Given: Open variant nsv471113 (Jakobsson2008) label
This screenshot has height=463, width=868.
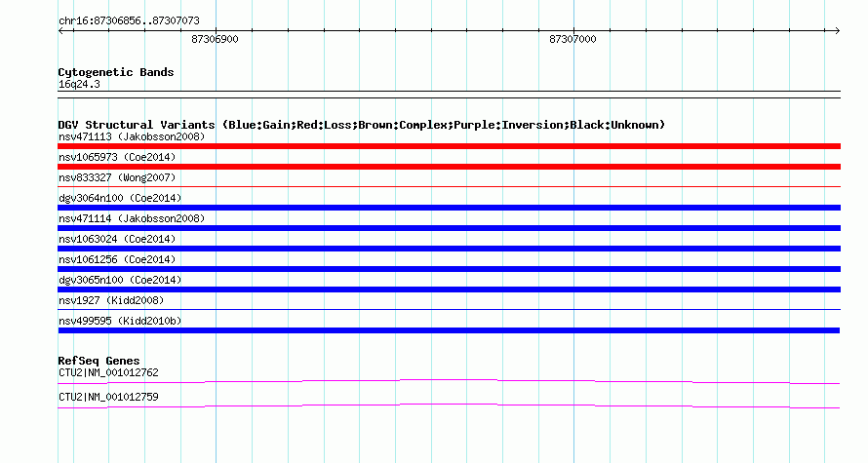Looking at the screenshot, I should 132,136.
